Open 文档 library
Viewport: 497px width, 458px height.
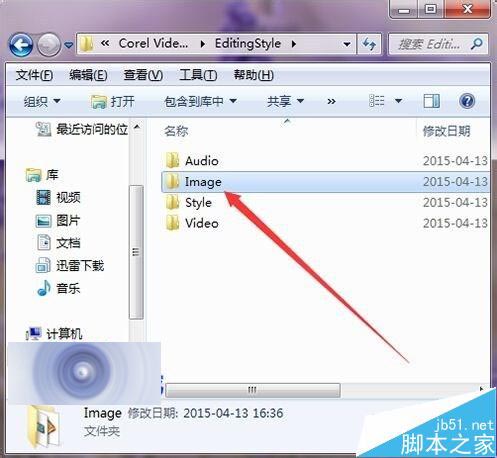coord(58,243)
